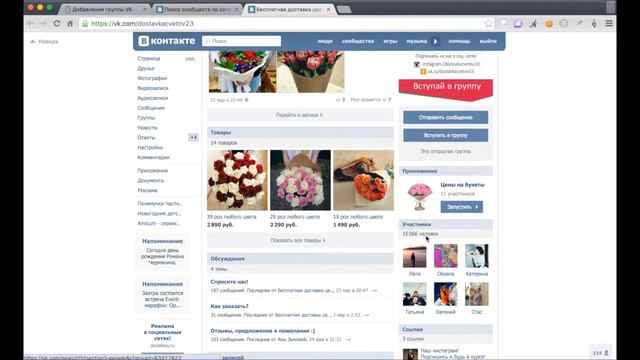Click Мне нравится like on post
640x360 pixels.
click(x=371, y=100)
